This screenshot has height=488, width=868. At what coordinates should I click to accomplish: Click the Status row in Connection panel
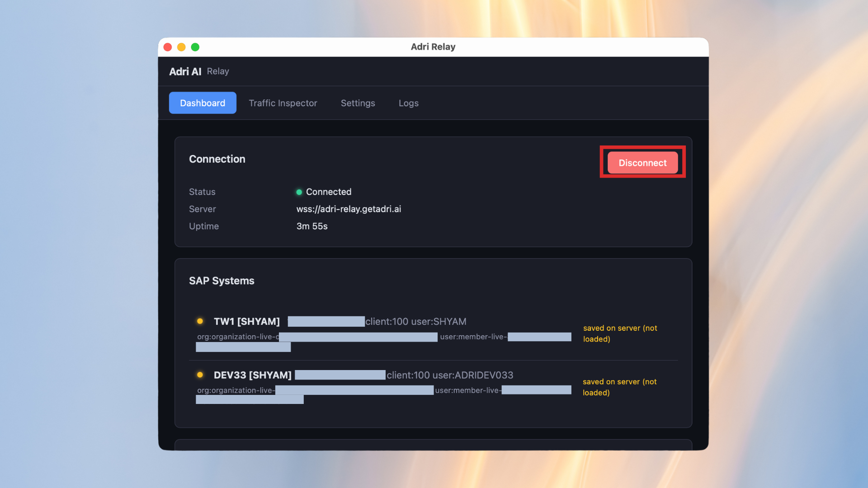coord(202,192)
